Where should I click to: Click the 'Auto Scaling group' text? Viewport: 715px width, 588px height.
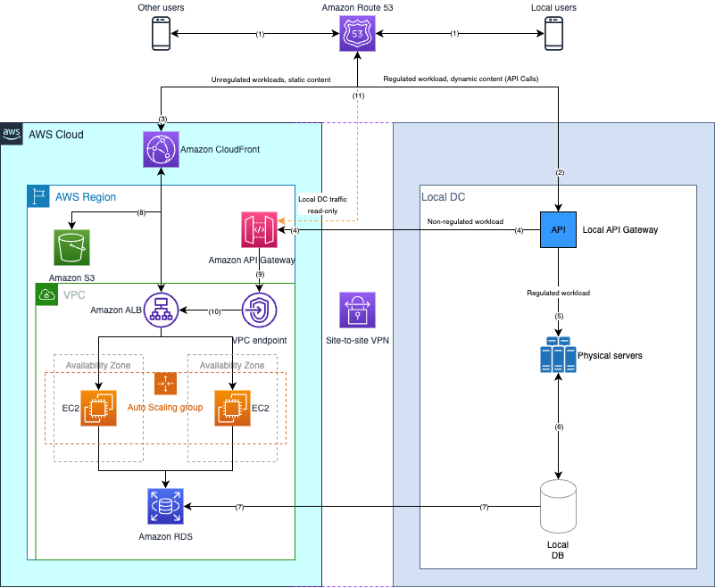[165, 408]
